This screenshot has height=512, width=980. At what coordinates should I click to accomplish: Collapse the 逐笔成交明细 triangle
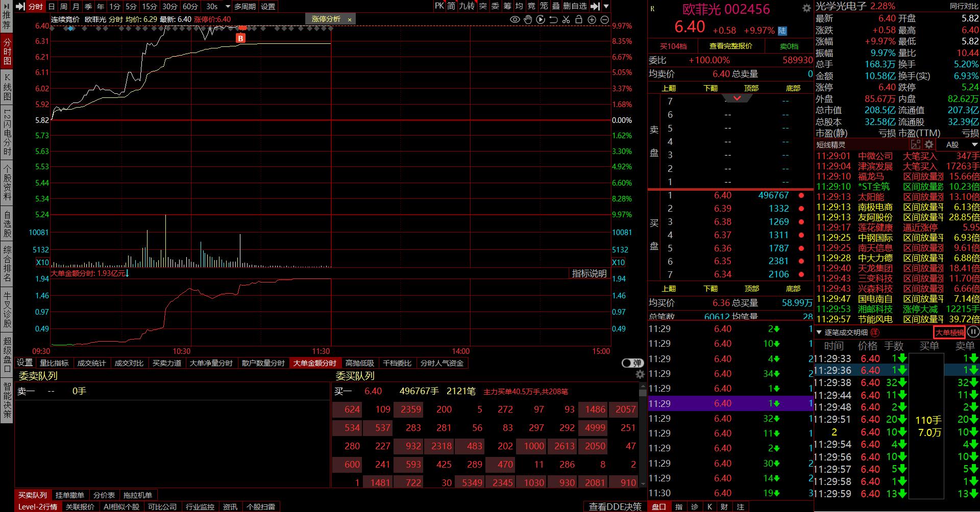(819, 332)
